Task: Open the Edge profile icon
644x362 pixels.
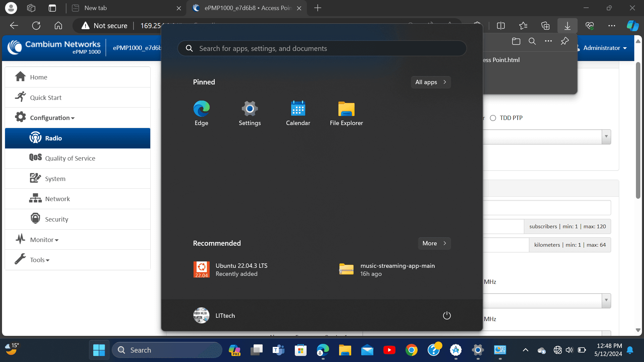Action: pyautogui.click(x=11, y=8)
